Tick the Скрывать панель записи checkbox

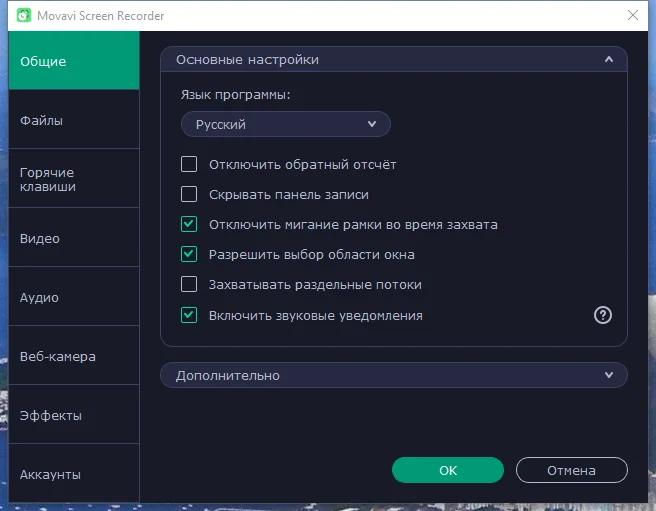[189, 194]
